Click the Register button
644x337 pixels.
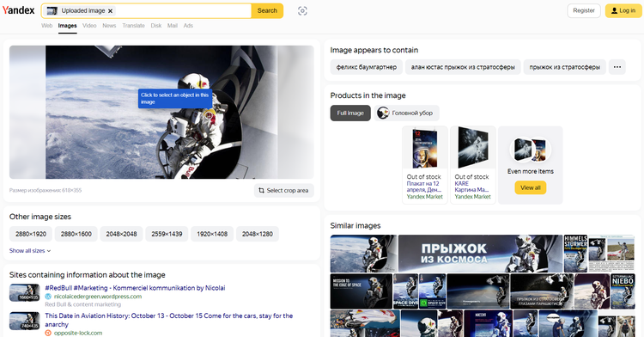tap(584, 10)
